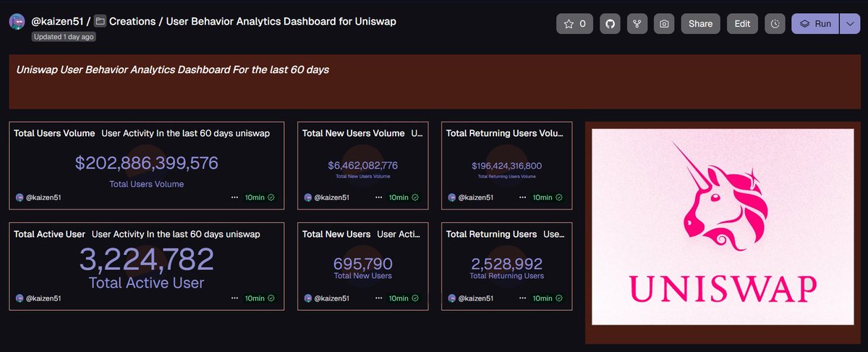
Task: Click the 10min refresh status on the Total New Users card
Action: coord(404,298)
